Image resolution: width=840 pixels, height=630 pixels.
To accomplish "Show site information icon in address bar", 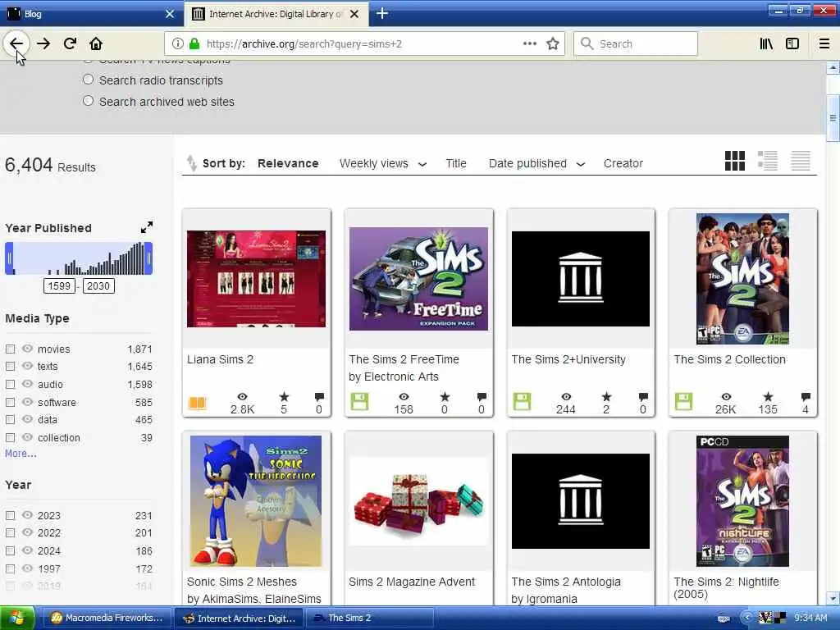I will coord(177,43).
